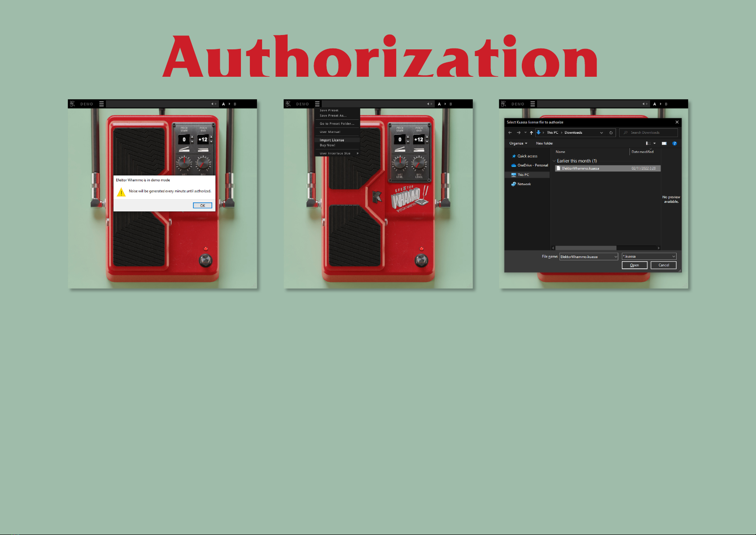Screen dimensions: 756x535
Task: Collapse the Earlier this month group
Action: (555, 161)
